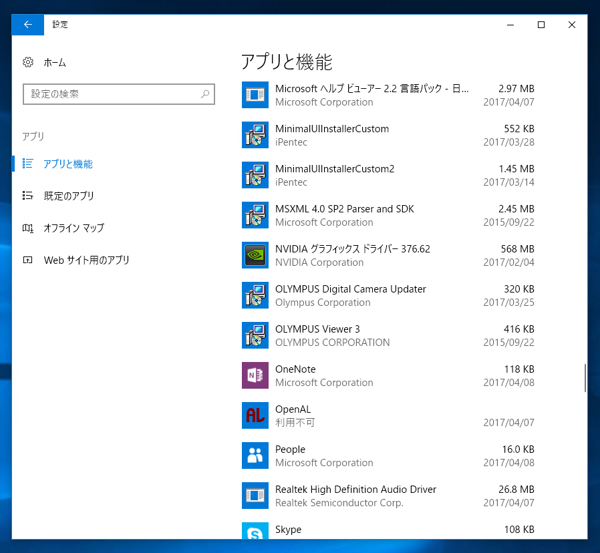
Task: Minimize the 設定 window
Action: 510,25
